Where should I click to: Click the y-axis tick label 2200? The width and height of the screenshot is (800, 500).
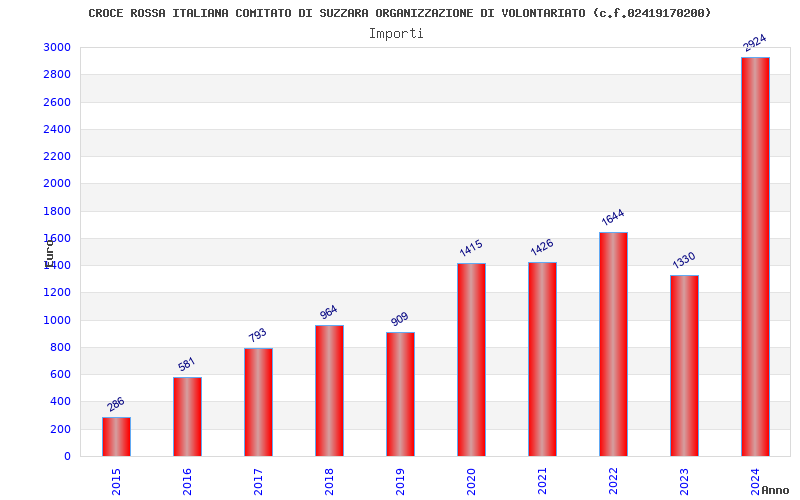57,156
